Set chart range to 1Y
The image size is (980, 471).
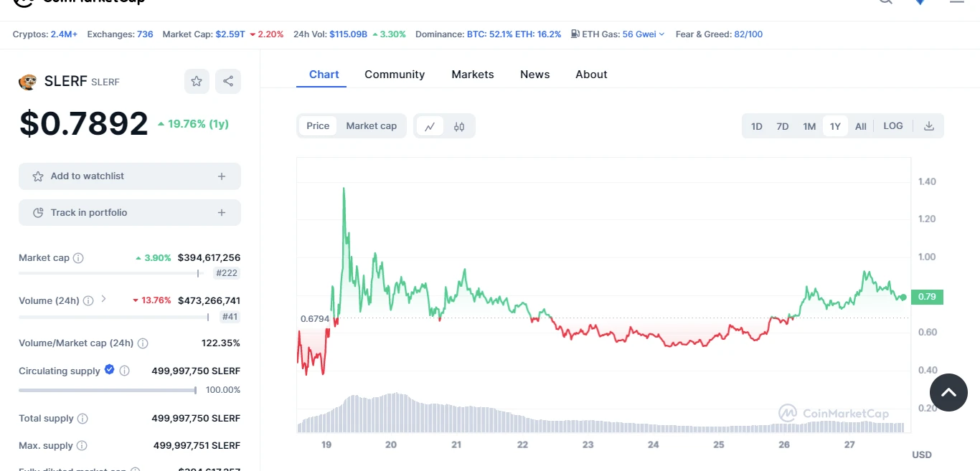pos(835,126)
